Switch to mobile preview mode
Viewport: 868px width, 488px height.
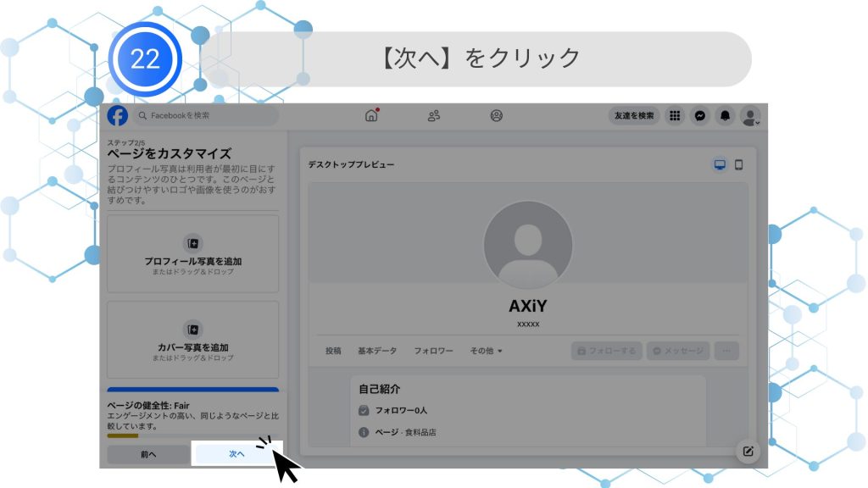(x=738, y=164)
